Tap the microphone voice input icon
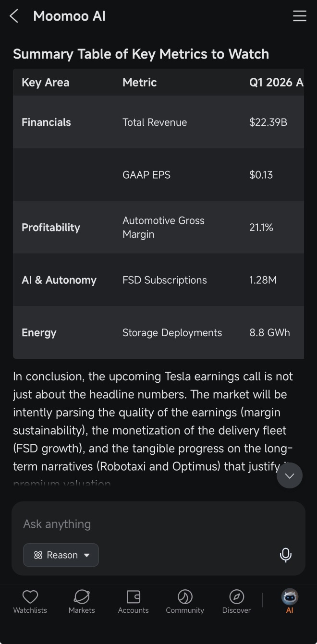 pyautogui.click(x=286, y=555)
